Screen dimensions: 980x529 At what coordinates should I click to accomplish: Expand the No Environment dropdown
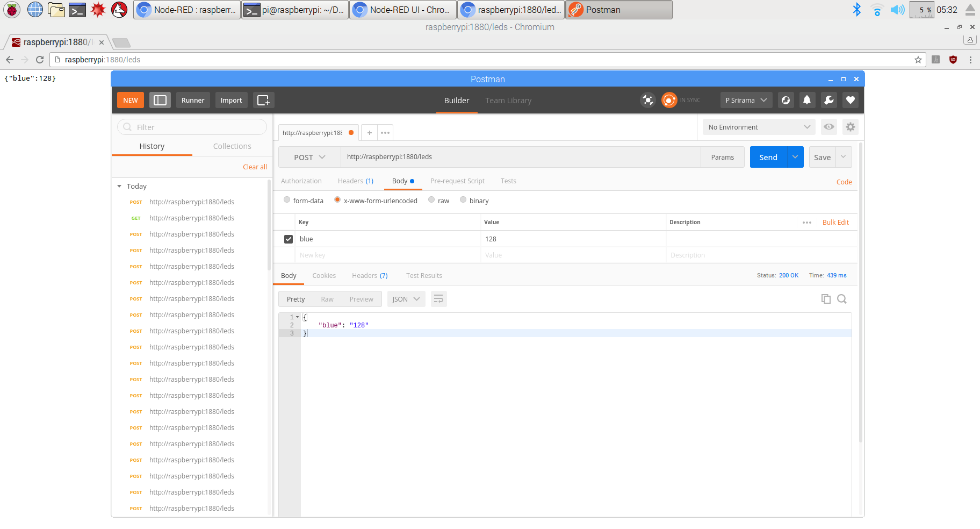click(x=759, y=127)
